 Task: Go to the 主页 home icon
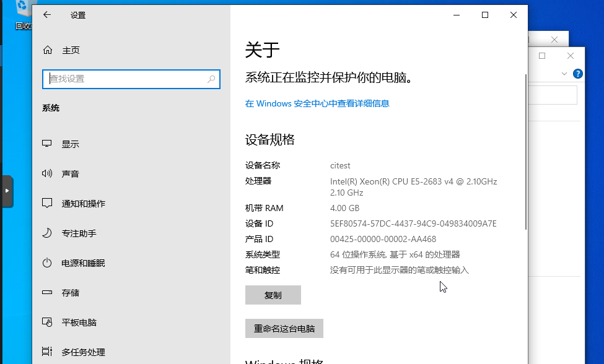click(x=47, y=50)
